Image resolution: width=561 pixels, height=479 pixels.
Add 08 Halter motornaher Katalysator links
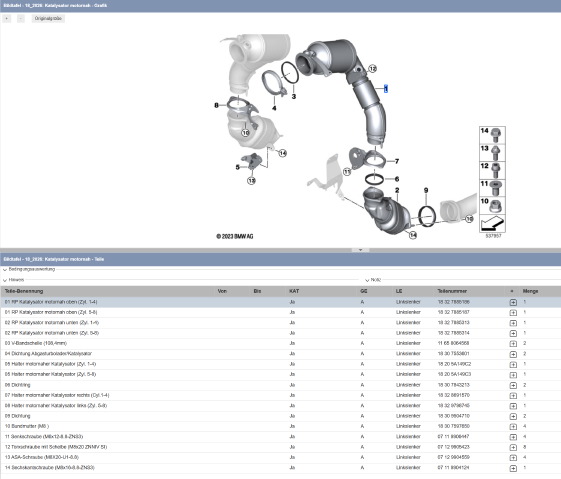click(x=513, y=406)
